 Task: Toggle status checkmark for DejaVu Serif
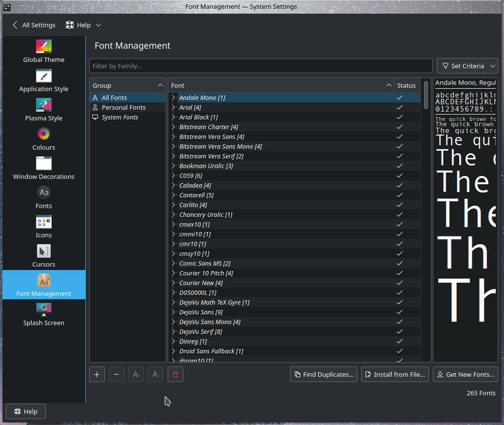(x=400, y=331)
